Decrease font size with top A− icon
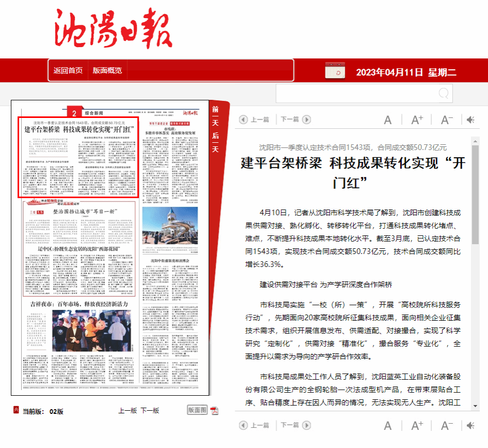The width and height of the screenshot is (488, 448). pos(447,120)
